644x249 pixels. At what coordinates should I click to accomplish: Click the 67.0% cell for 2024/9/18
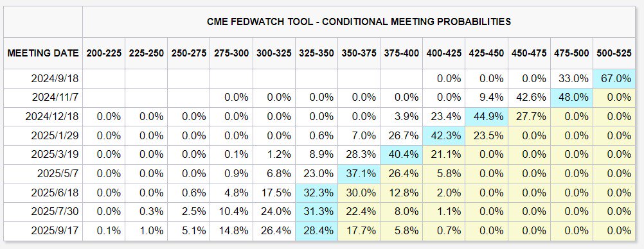614,78
